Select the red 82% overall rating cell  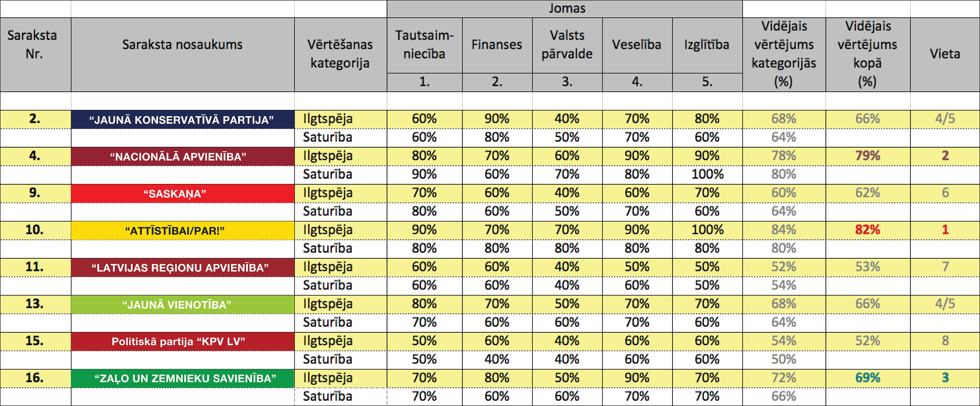coord(868,230)
